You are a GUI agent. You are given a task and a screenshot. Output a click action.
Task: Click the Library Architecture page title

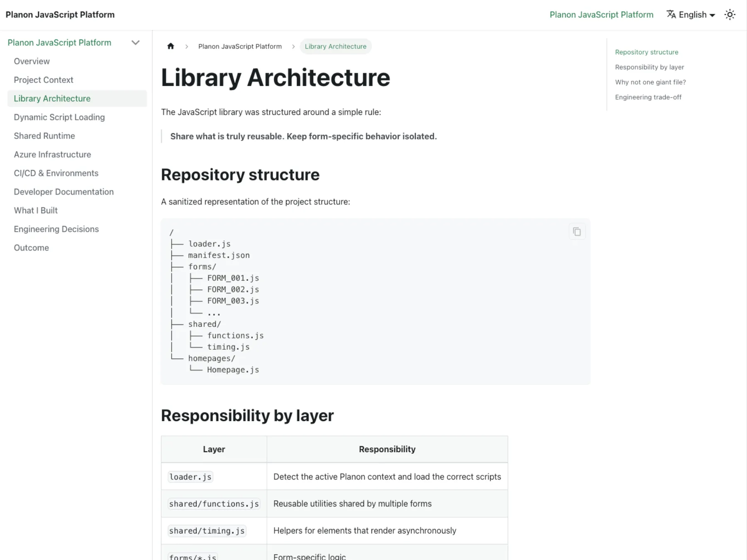click(276, 78)
